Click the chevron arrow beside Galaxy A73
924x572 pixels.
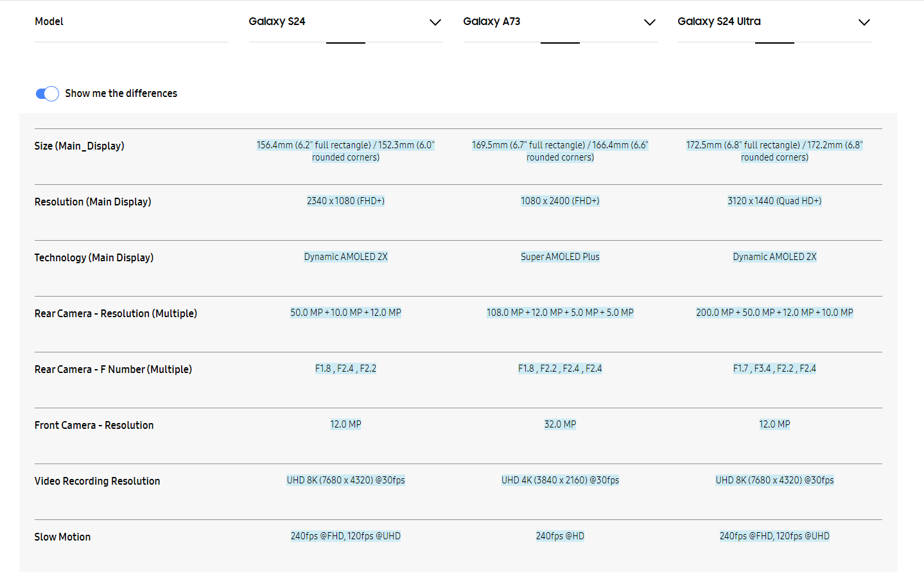click(x=650, y=22)
